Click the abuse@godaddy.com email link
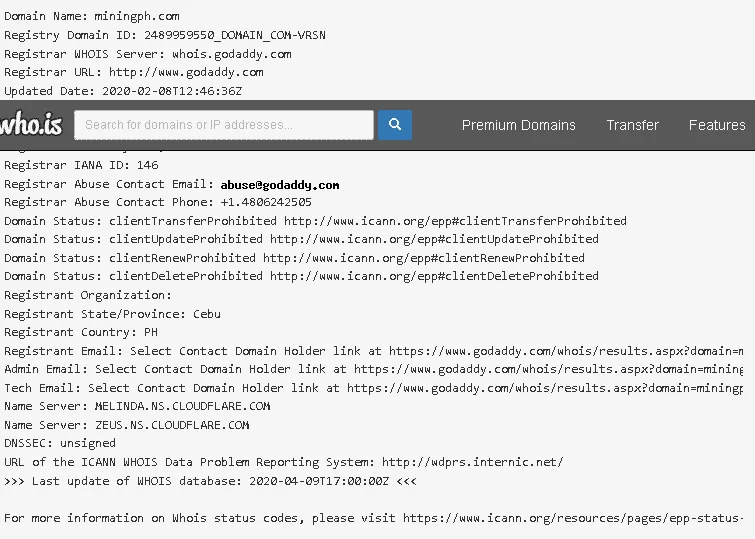 280,185
